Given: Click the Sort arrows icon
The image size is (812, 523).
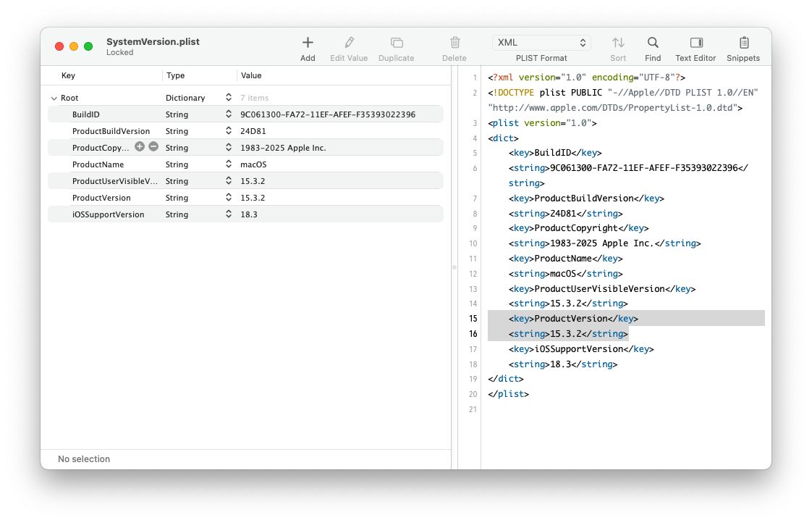Looking at the screenshot, I should coord(618,43).
